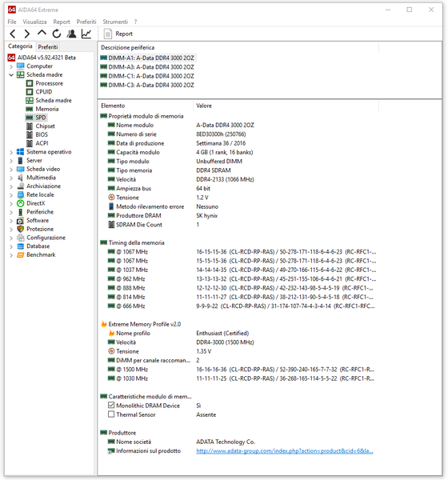Open the Strumenti menu
Viewport: 448px width, 480px height.
pos(115,22)
